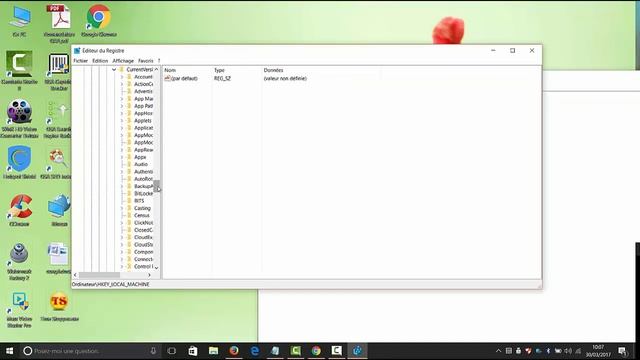640x360 pixels.
Task: Expand the Casting key arrow
Action: pos(121,208)
